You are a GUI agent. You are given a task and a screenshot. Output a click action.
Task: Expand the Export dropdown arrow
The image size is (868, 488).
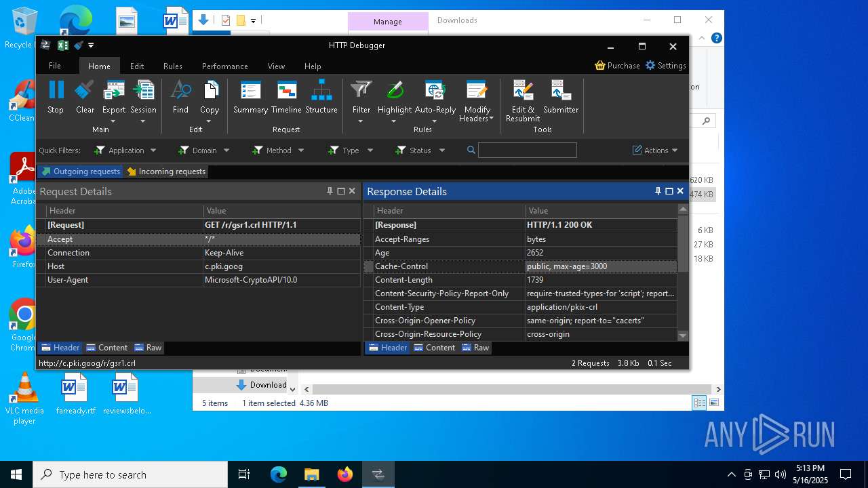pyautogui.click(x=113, y=121)
